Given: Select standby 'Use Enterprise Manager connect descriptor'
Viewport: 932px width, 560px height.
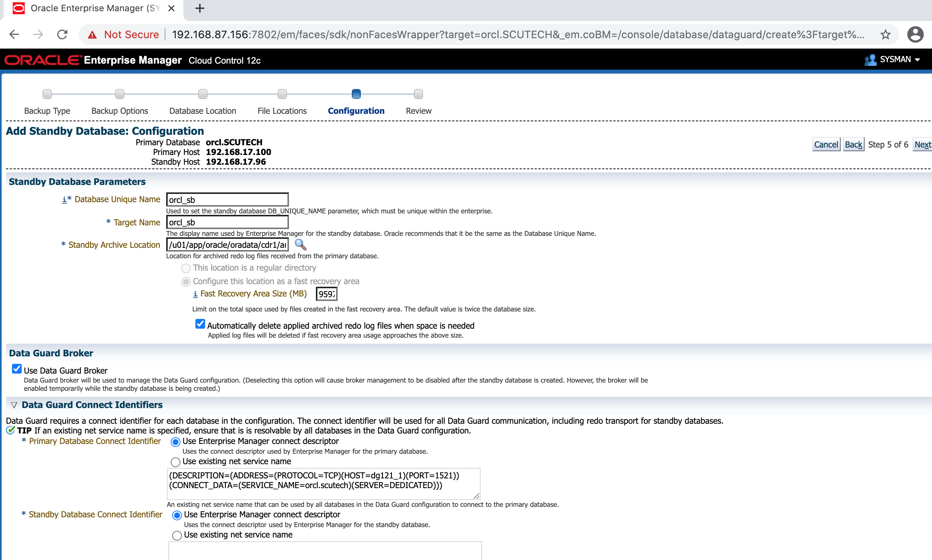Looking at the screenshot, I should 177,515.
